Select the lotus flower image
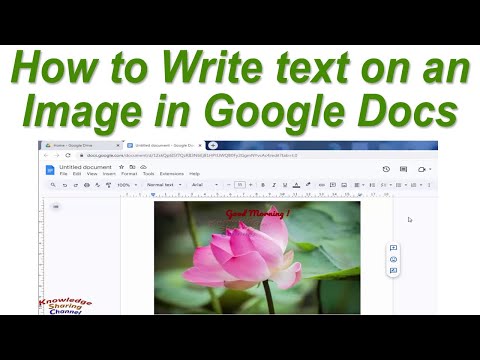 click(x=257, y=257)
